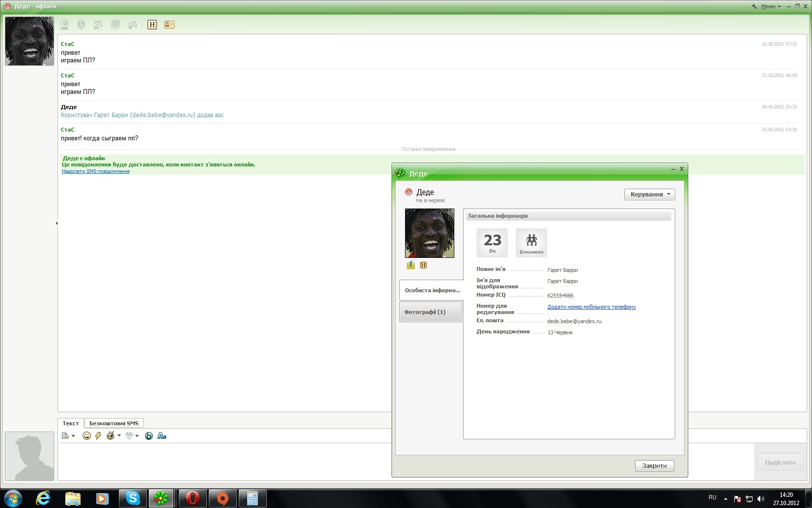Image resolution: width=812 pixels, height=508 pixels.
Task: Click the ICQ flower icon in dialog title
Action: (x=400, y=173)
